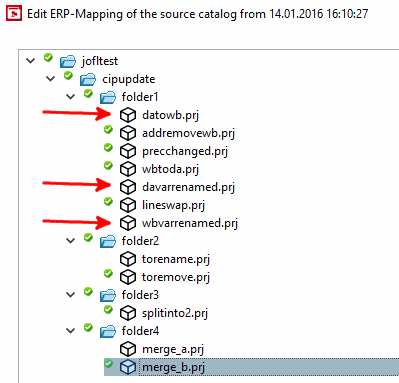
Task: Select the folder4 label
Action: (x=140, y=331)
